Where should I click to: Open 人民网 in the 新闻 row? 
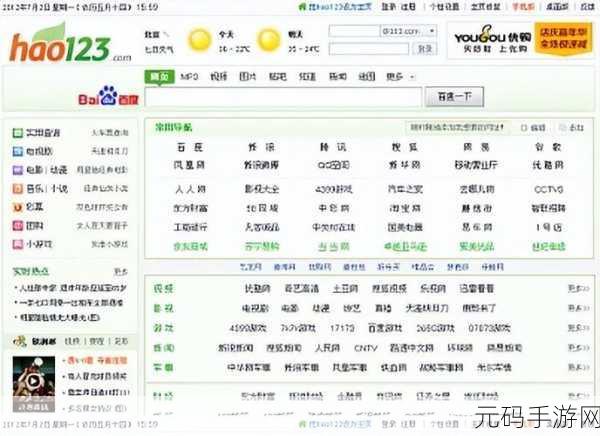coord(327,348)
